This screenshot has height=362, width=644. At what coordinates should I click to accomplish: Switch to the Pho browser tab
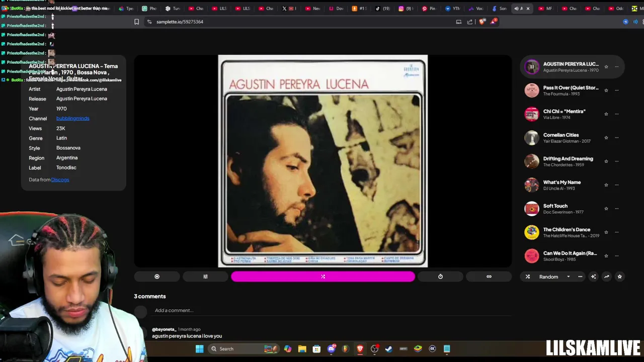click(x=149, y=9)
